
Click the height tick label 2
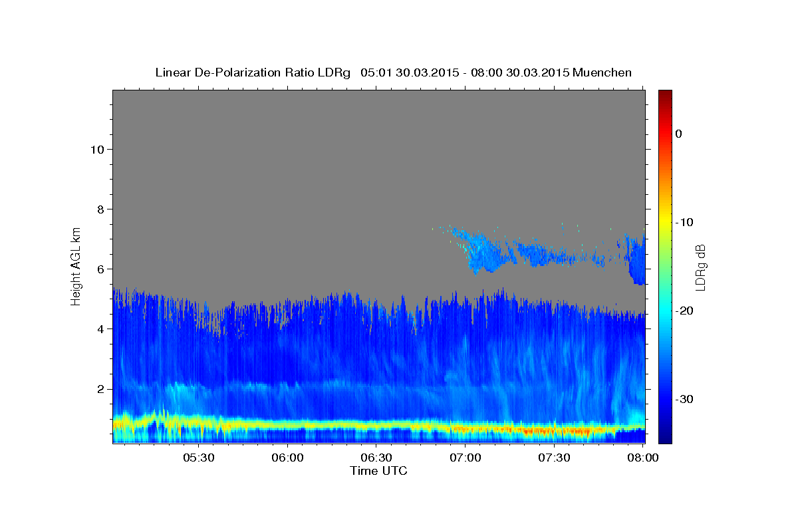[100, 388]
